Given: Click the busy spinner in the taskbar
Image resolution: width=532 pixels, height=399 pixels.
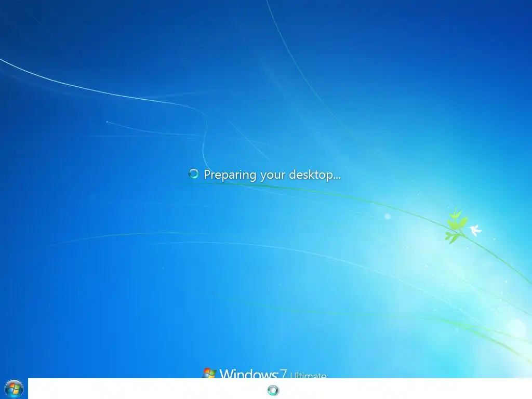Looking at the screenshot, I should [273, 390].
